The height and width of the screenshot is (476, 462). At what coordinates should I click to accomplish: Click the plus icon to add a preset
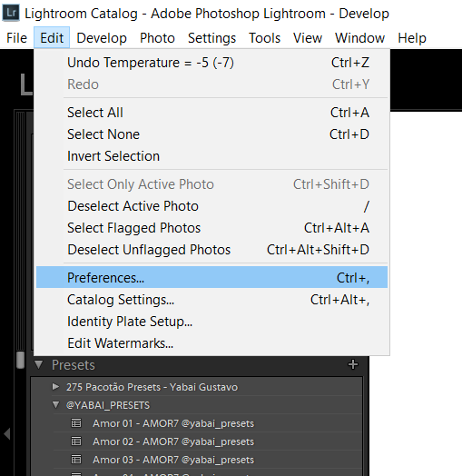[353, 364]
